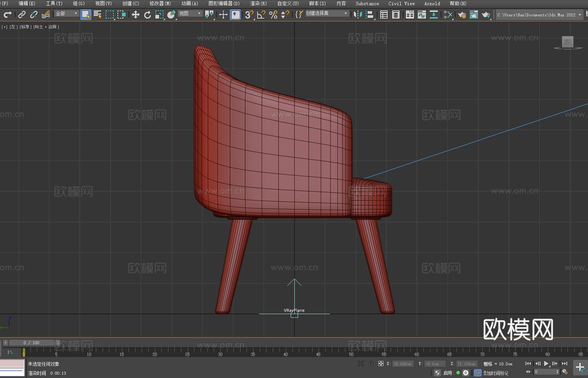Toggle Layer Explorer icon

396,14
